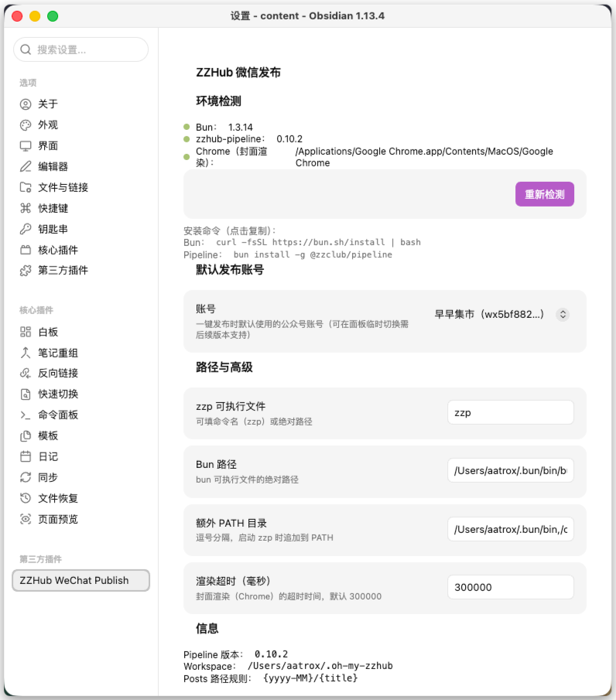Open the 关于 settings tab
This screenshot has width=616, height=700.
(80, 104)
